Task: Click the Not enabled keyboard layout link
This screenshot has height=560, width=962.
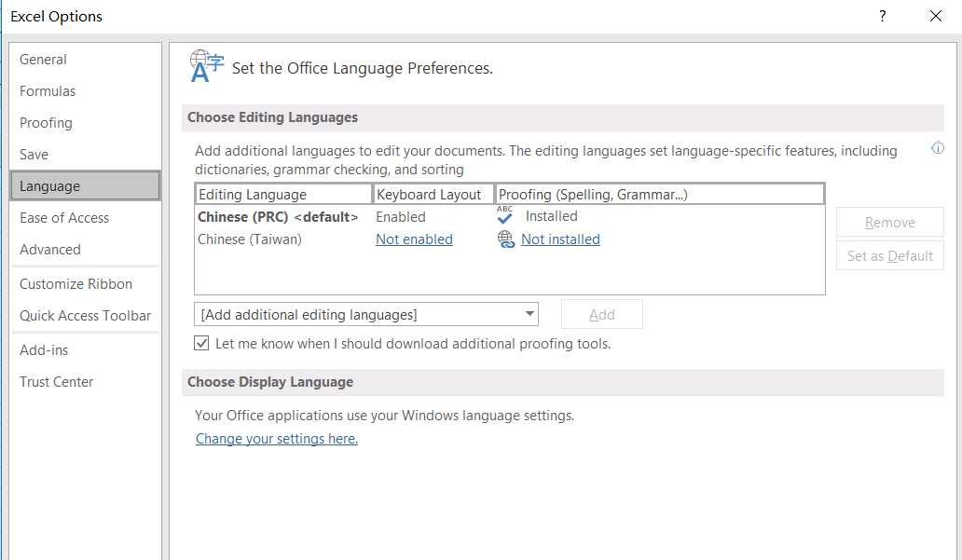Action: point(414,239)
